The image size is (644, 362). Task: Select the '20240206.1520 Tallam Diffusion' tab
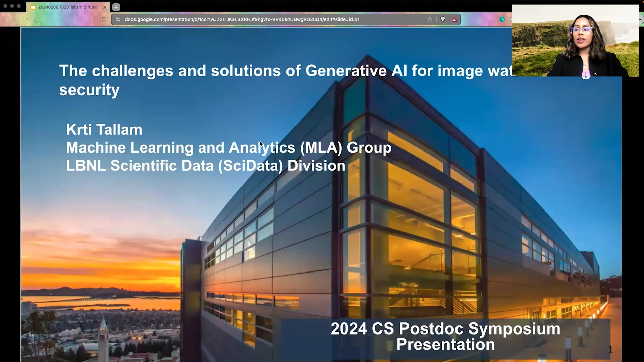67,7
